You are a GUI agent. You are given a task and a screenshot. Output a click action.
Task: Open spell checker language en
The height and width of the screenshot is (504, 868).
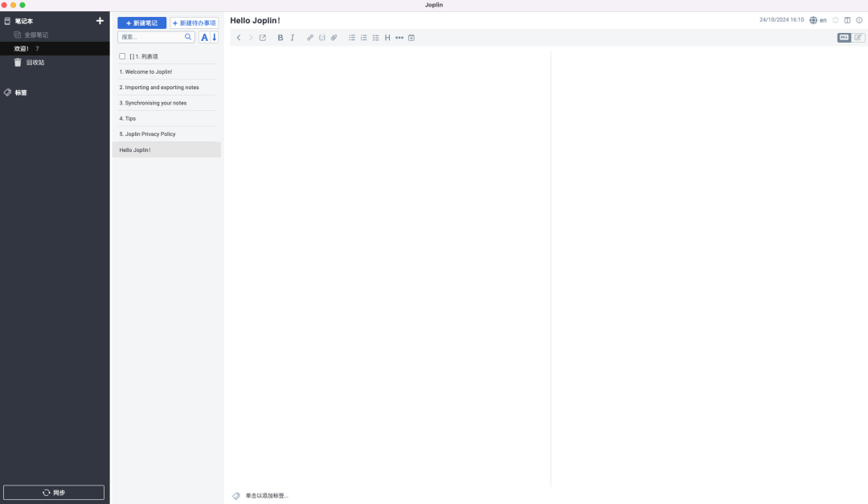tap(817, 20)
